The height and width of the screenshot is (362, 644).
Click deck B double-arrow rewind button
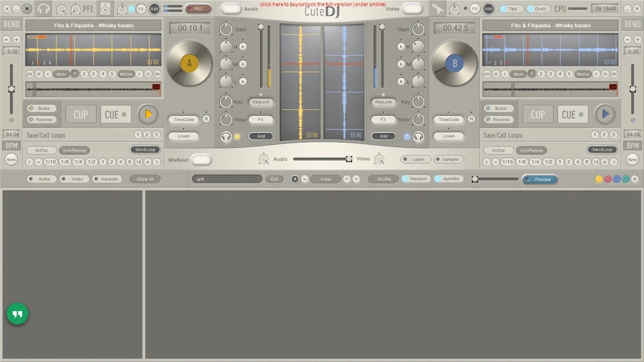pos(496,74)
